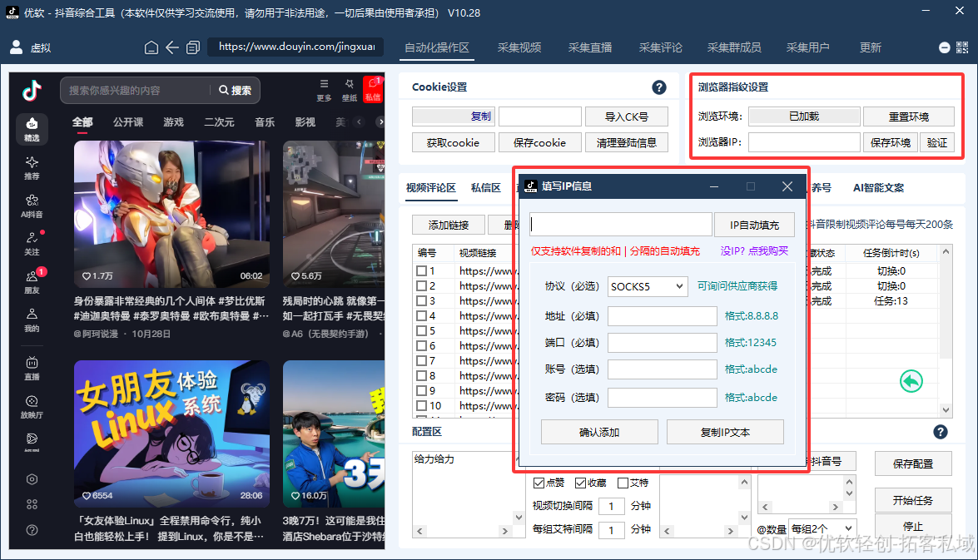The height and width of the screenshot is (560, 978).
Task: Open 直播 in Douyin sidebar
Action: pyautogui.click(x=32, y=368)
